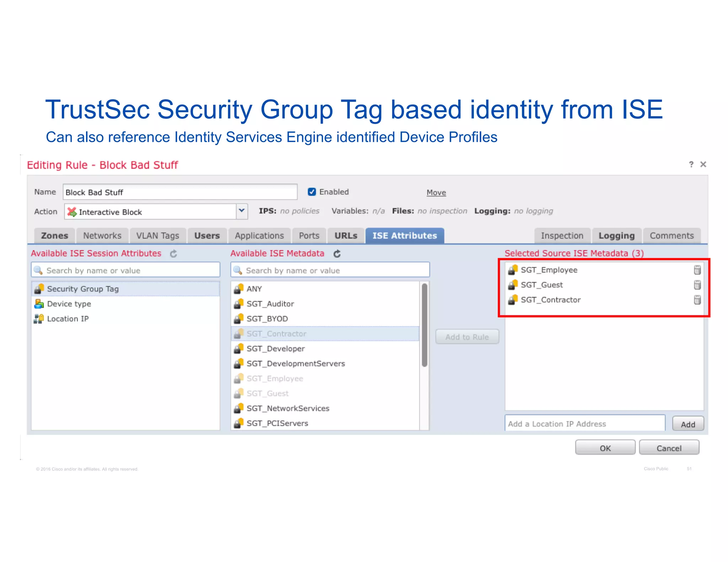
Task: Click the ISE metadata list scrollbar
Action: [424, 325]
